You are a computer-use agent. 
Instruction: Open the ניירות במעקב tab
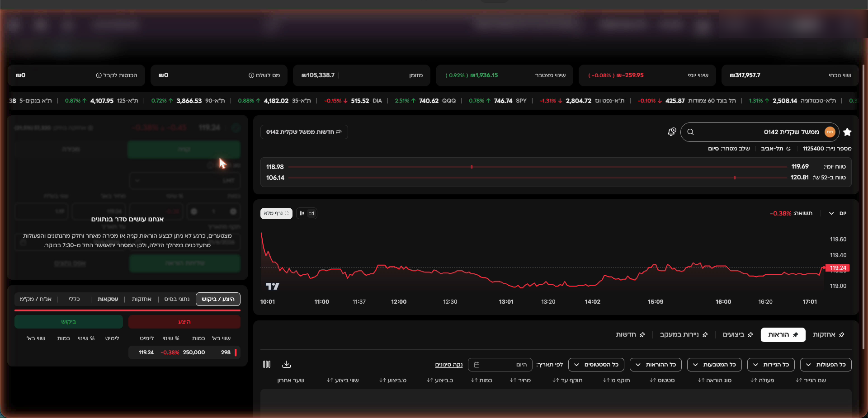[x=684, y=335]
